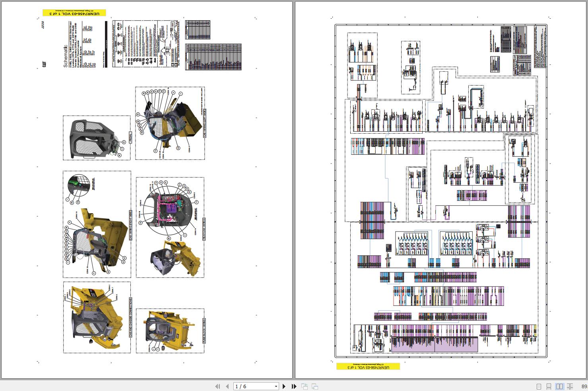Toggle two-page continuous layout mode

pyautogui.click(x=570, y=386)
